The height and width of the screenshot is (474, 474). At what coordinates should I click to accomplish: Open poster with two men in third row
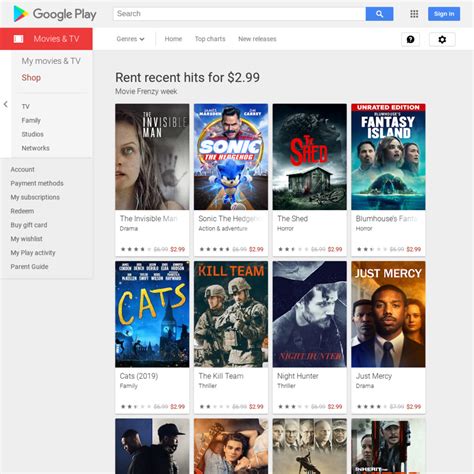point(152,446)
